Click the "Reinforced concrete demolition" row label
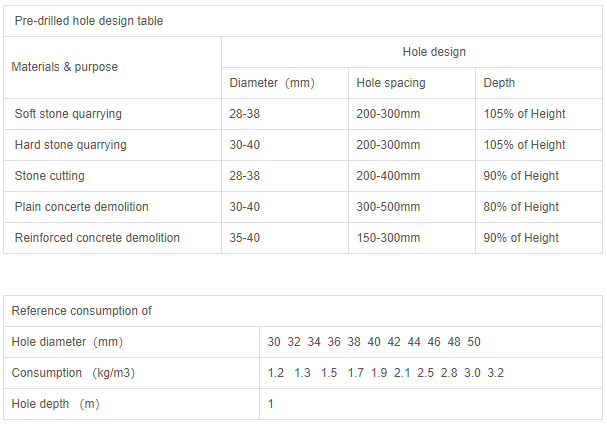607x434 pixels. tap(97, 238)
